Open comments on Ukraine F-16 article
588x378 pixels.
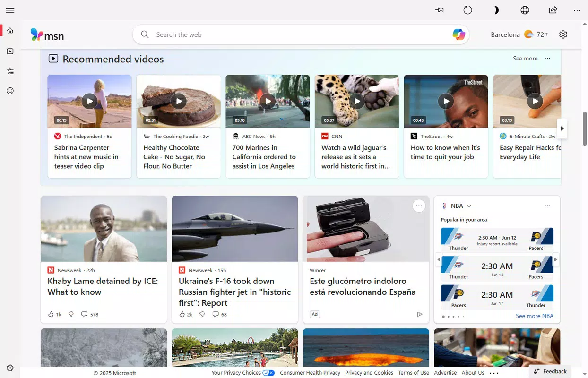219,314
